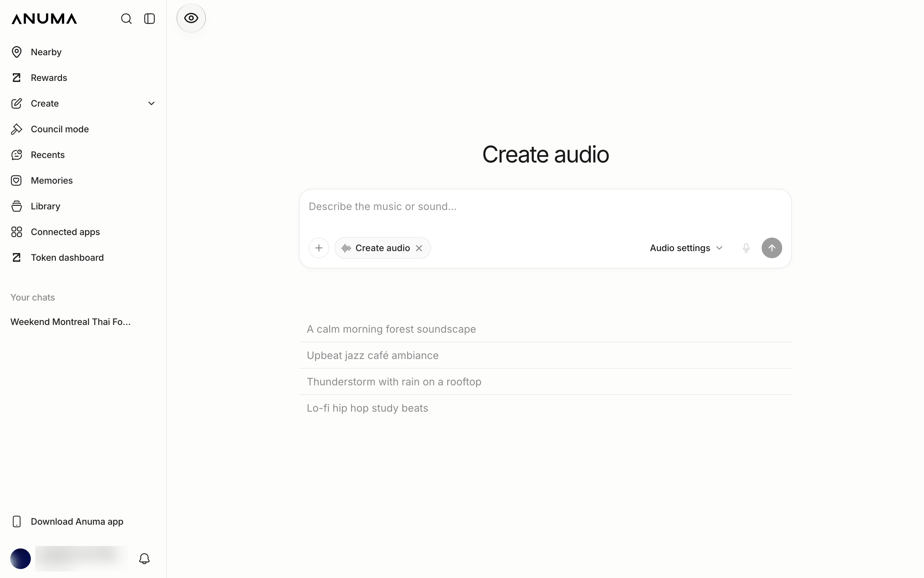Click the send arrow button
Image resolution: width=924 pixels, height=578 pixels.
[772, 248]
